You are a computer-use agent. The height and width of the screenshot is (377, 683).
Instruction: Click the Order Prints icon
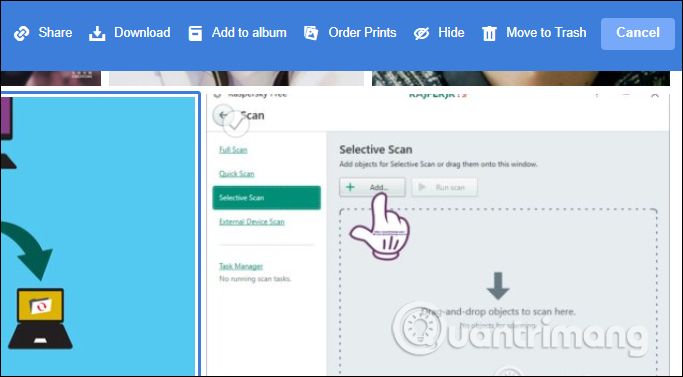(x=311, y=33)
